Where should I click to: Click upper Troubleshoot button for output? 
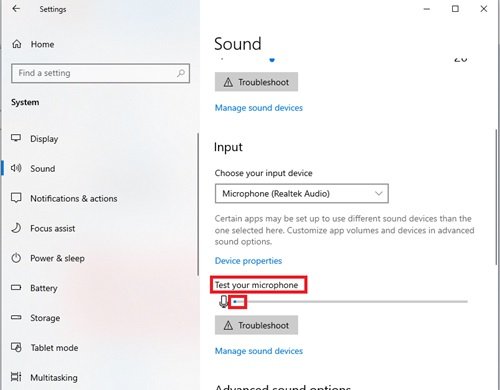point(256,82)
